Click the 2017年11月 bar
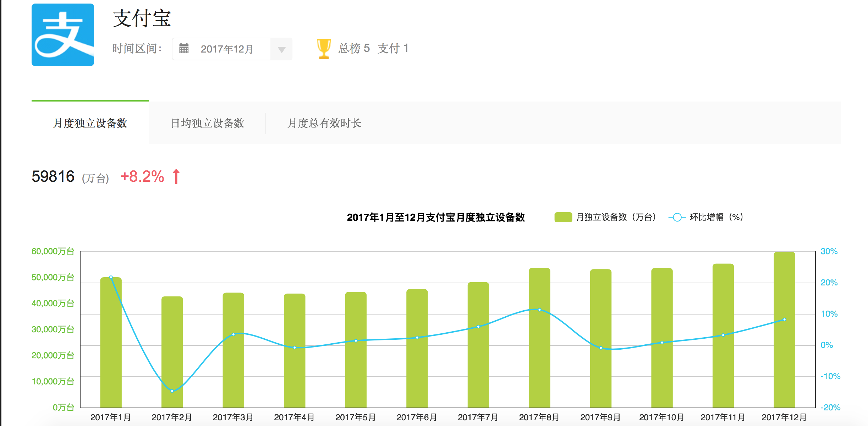Viewport: 868px width, 426px height. pos(723,335)
